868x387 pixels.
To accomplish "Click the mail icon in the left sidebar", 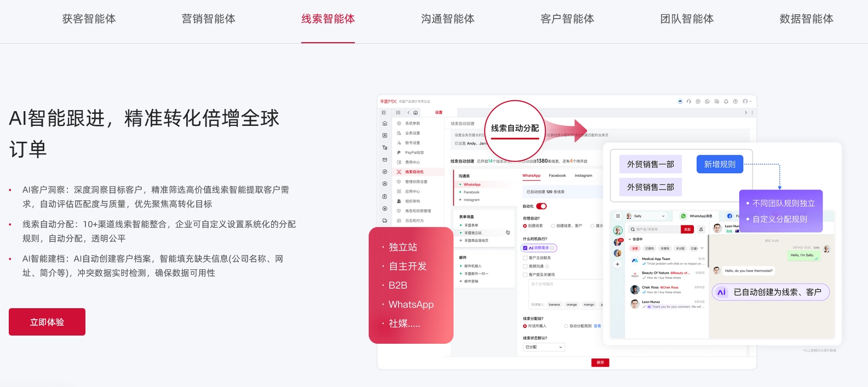I will (384, 160).
